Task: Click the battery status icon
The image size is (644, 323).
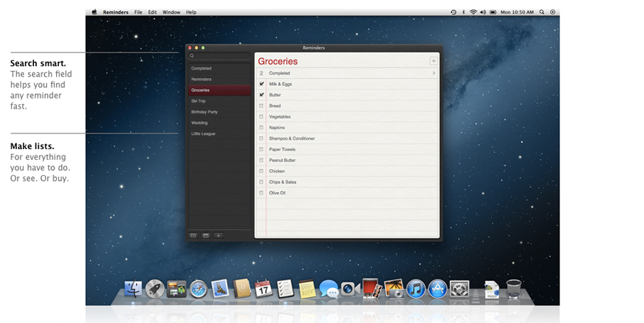Action: click(493, 12)
